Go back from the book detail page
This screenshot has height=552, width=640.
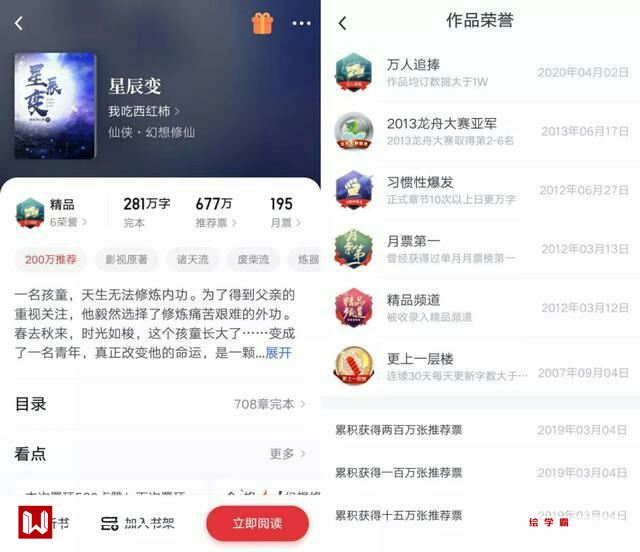pyautogui.click(x=19, y=23)
